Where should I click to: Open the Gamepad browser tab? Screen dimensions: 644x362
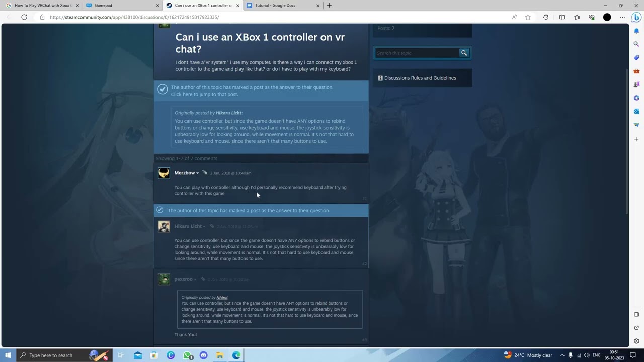[x=121, y=6]
